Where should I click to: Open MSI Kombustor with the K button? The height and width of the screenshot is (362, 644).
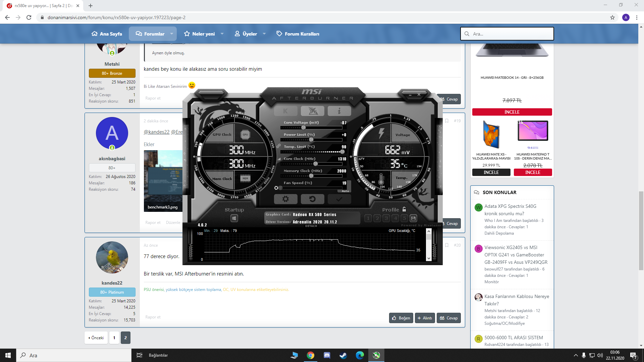[x=285, y=111]
